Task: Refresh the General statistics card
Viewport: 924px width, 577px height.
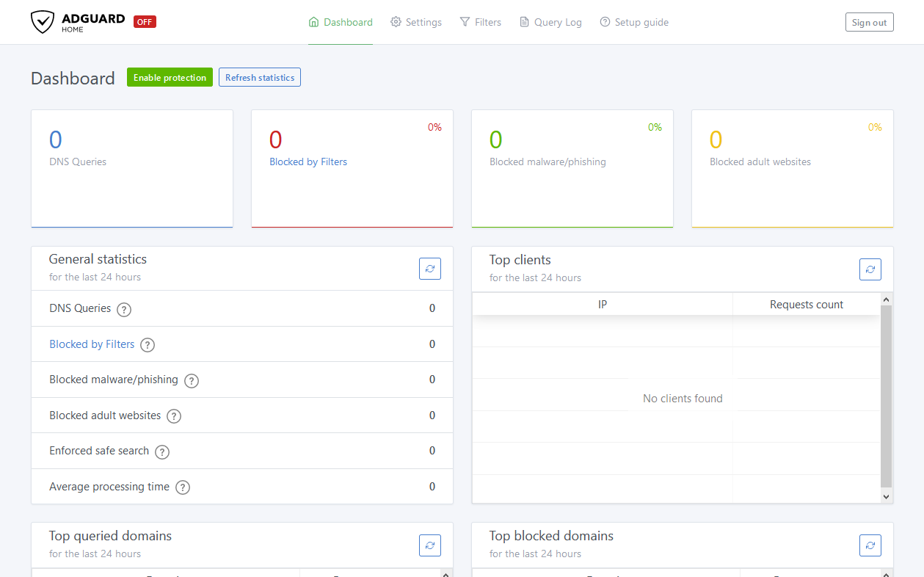Action: 430,269
